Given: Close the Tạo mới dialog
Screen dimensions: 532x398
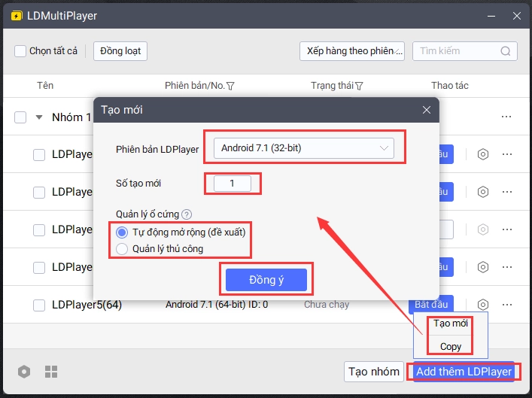Looking at the screenshot, I should 427,110.
